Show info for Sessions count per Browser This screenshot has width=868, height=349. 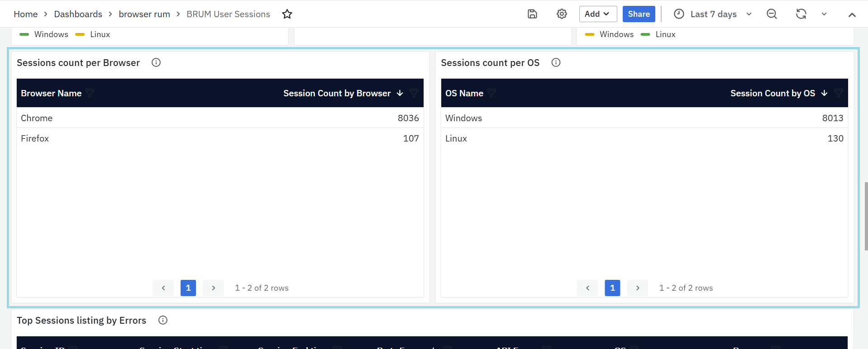[156, 62]
